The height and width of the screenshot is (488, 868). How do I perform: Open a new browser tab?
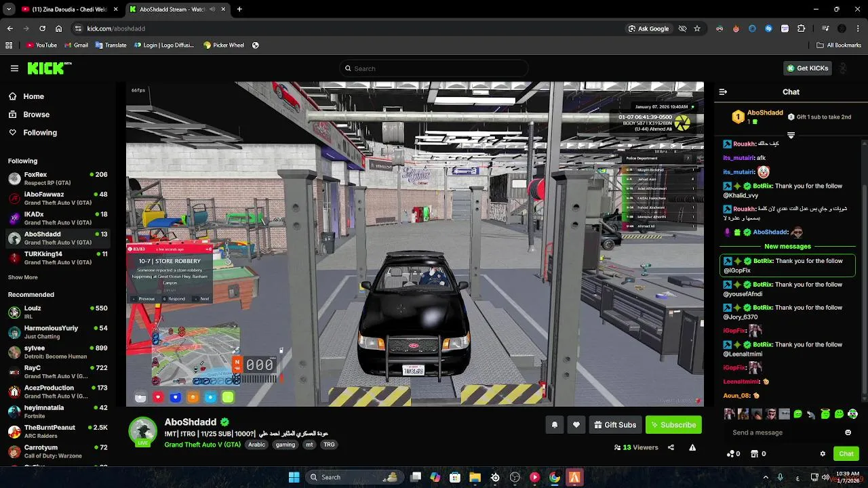(x=239, y=9)
